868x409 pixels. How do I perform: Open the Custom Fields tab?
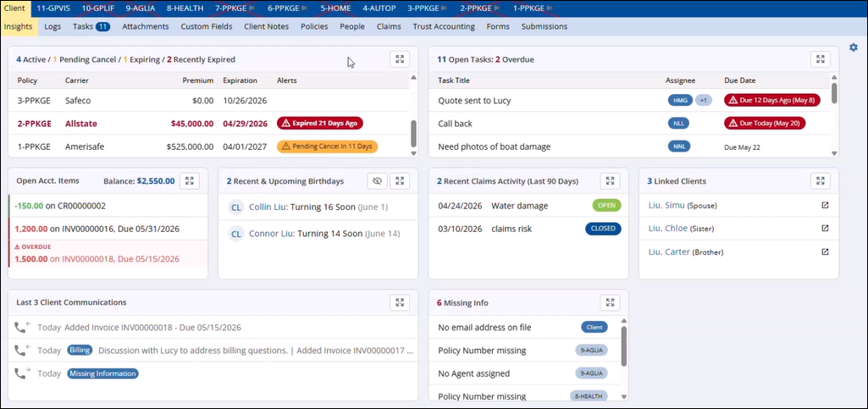coord(207,26)
